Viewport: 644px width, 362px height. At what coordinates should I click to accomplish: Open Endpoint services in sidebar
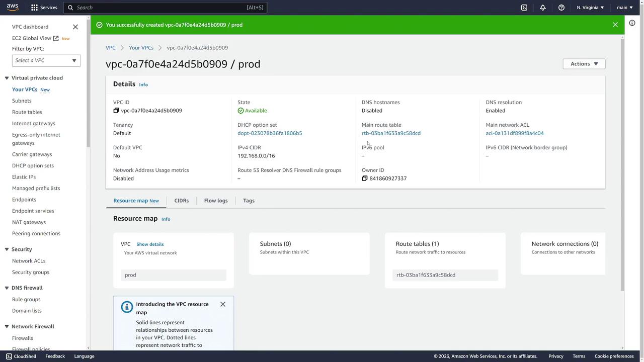[33, 211]
